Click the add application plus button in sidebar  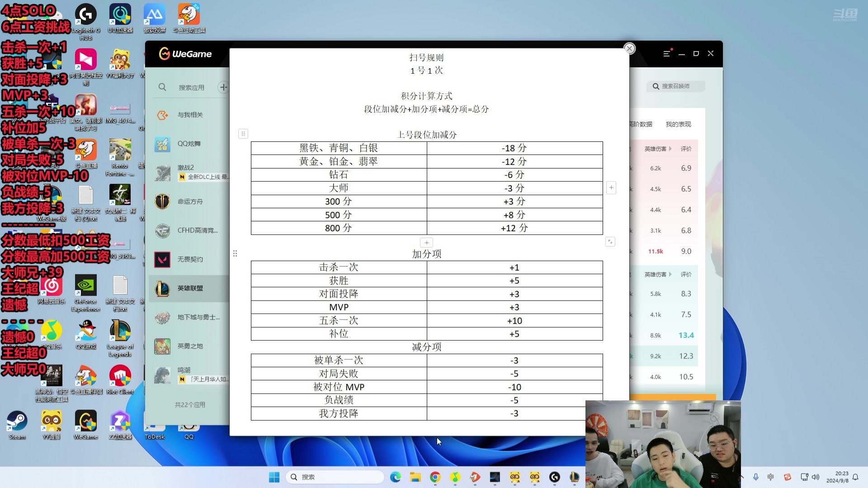(x=223, y=87)
